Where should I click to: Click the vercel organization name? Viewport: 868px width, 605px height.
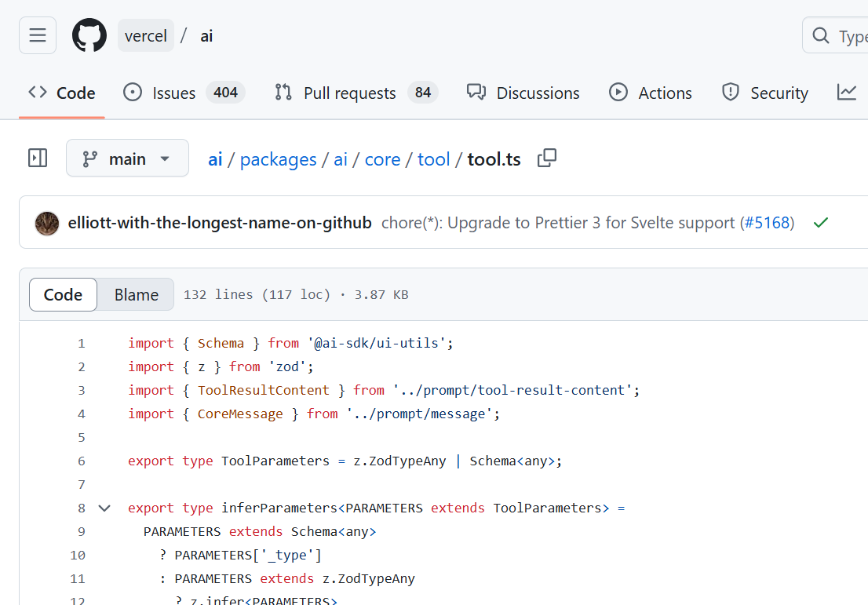pos(146,35)
